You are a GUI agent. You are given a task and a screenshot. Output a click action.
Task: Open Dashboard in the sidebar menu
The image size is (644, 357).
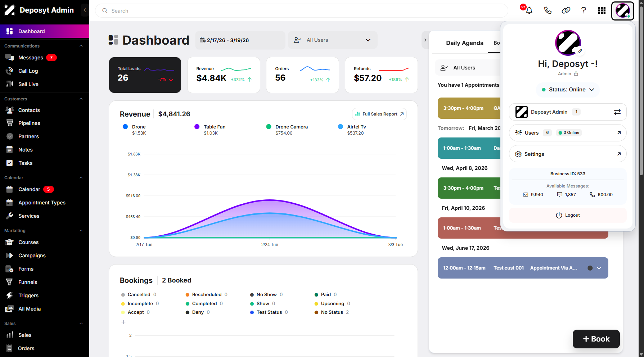point(45,31)
